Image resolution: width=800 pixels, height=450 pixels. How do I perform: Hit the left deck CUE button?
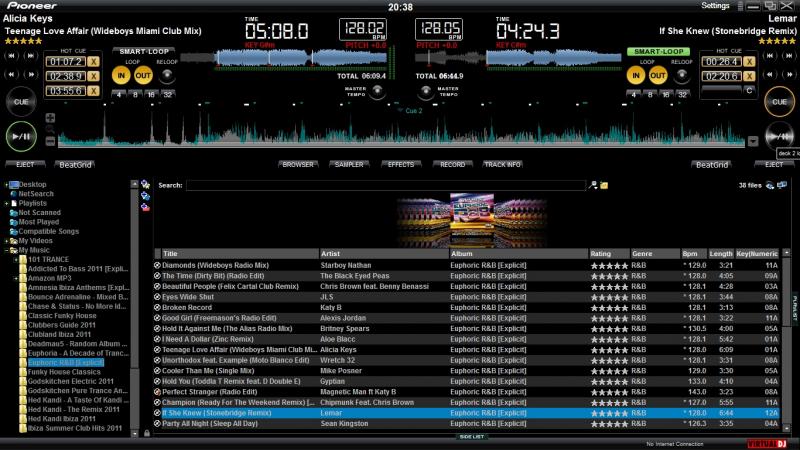pos(21,102)
